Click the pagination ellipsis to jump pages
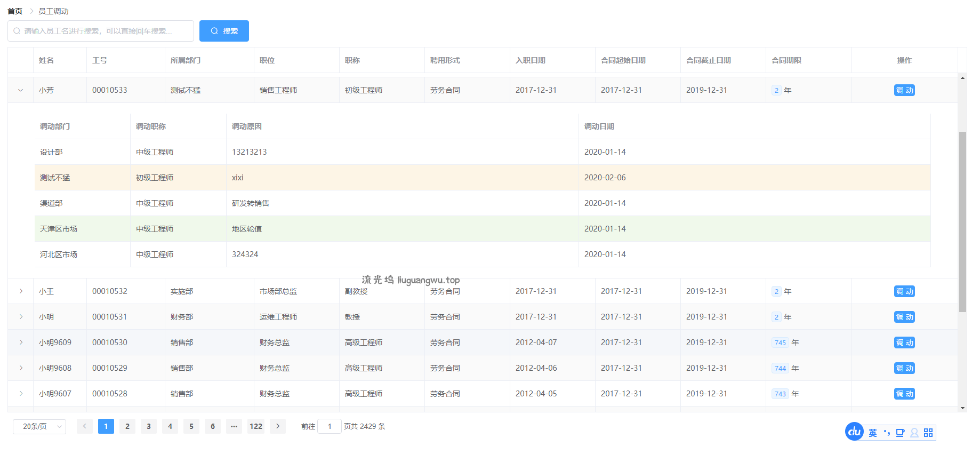The height and width of the screenshot is (454, 980). (x=234, y=426)
